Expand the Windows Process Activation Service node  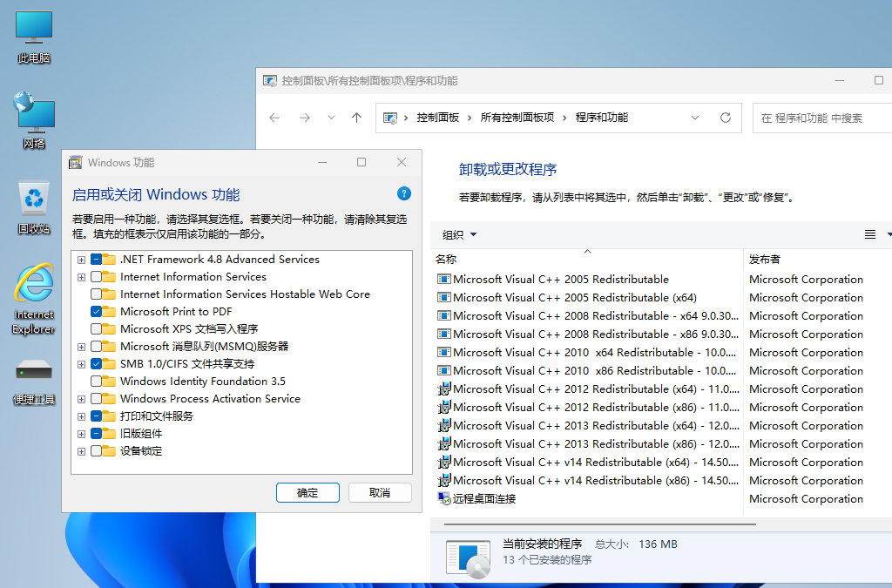click(81, 399)
